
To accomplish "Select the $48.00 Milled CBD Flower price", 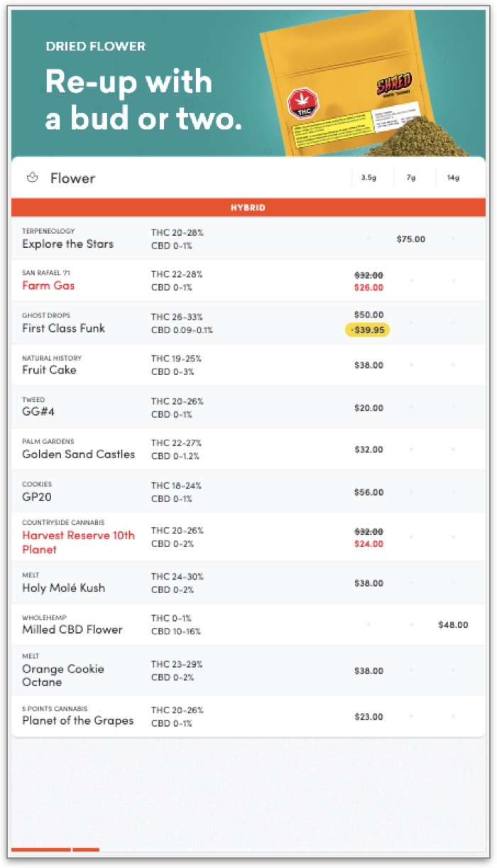I will 453,625.
